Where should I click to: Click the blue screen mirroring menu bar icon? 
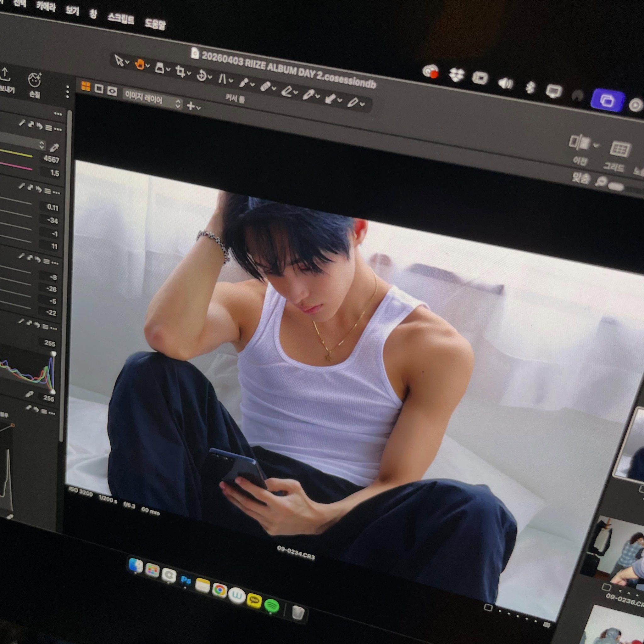(x=607, y=100)
